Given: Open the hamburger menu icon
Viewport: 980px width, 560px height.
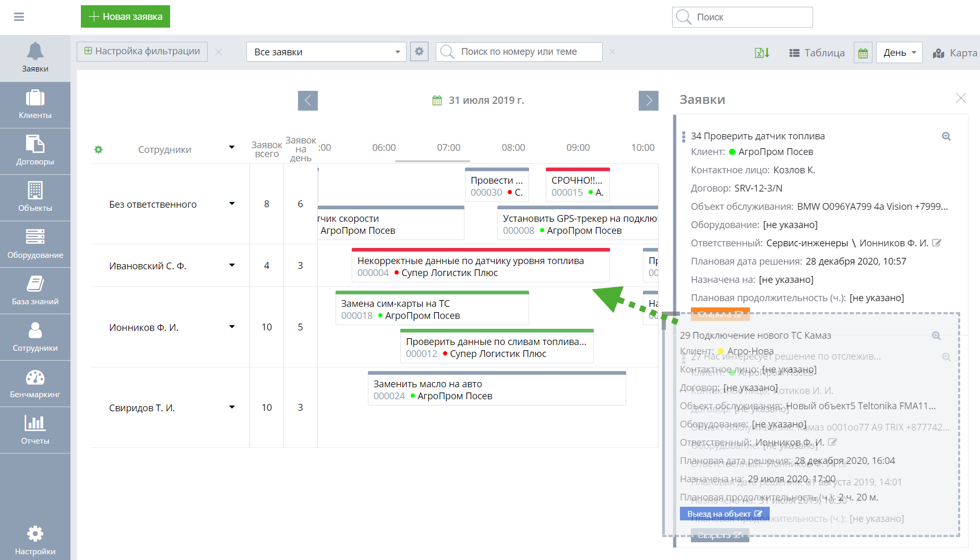Looking at the screenshot, I should pyautogui.click(x=19, y=17).
